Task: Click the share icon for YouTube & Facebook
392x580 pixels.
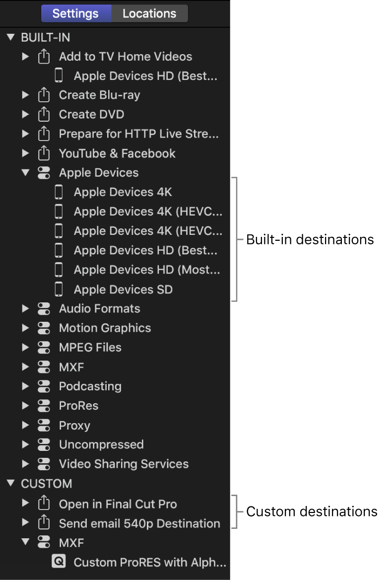Action: point(44,153)
